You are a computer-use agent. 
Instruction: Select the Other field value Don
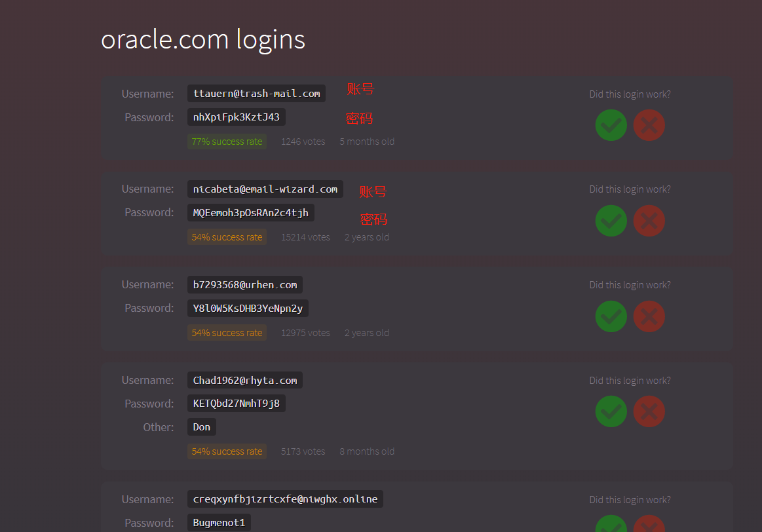coord(202,427)
